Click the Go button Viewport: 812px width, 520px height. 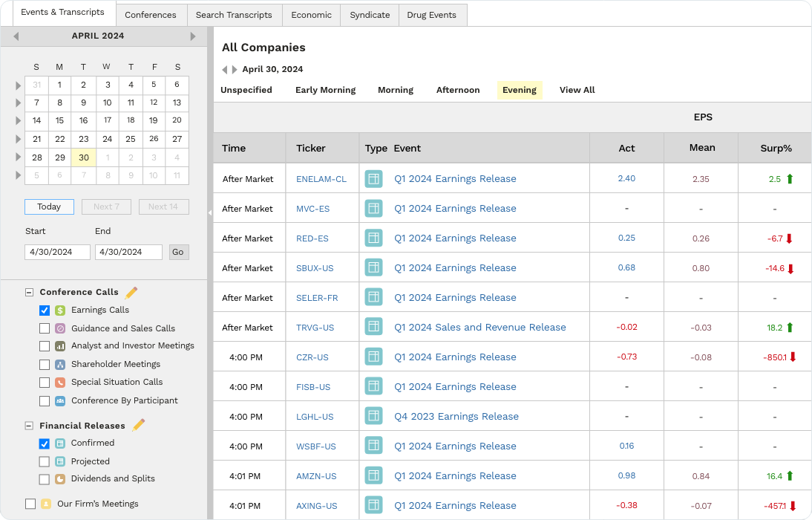[178, 252]
